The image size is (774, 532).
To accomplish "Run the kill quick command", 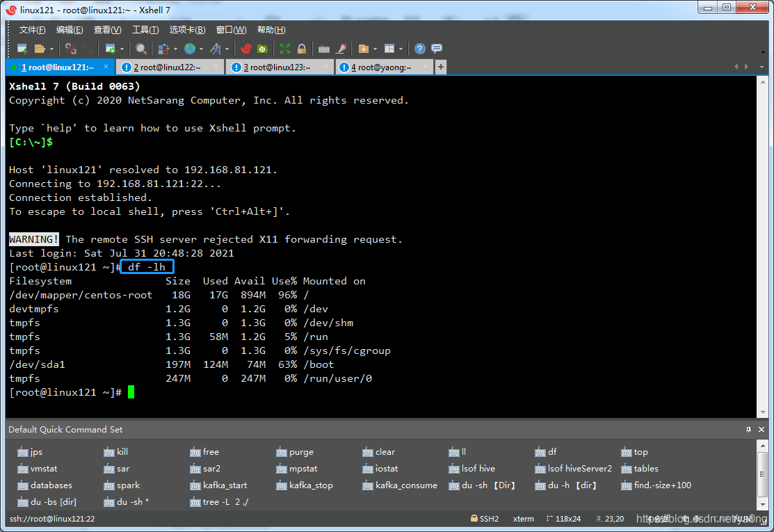I will pyautogui.click(x=116, y=451).
